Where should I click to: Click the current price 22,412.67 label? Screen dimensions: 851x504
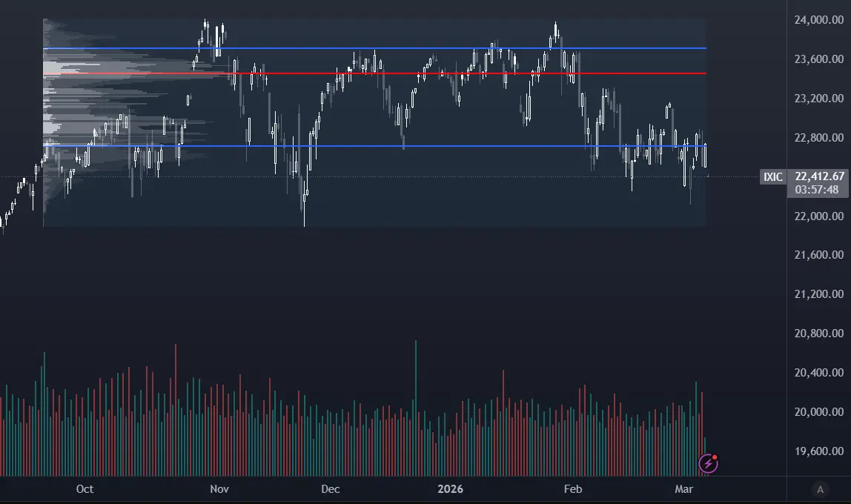click(820, 176)
